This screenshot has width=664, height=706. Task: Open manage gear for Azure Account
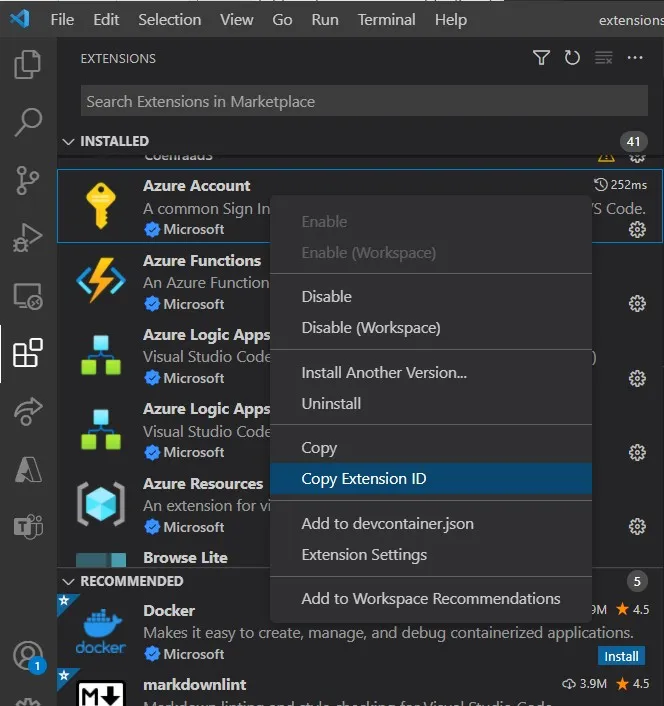point(637,230)
